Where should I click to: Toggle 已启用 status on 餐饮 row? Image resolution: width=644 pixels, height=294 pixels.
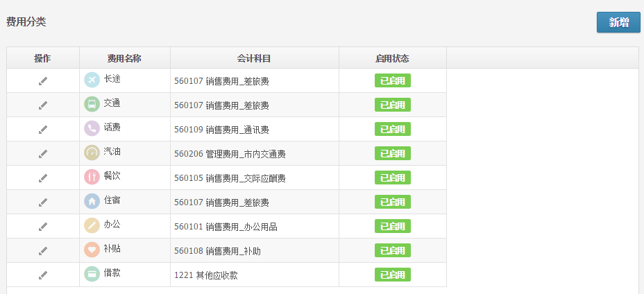(x=392, y=178)
